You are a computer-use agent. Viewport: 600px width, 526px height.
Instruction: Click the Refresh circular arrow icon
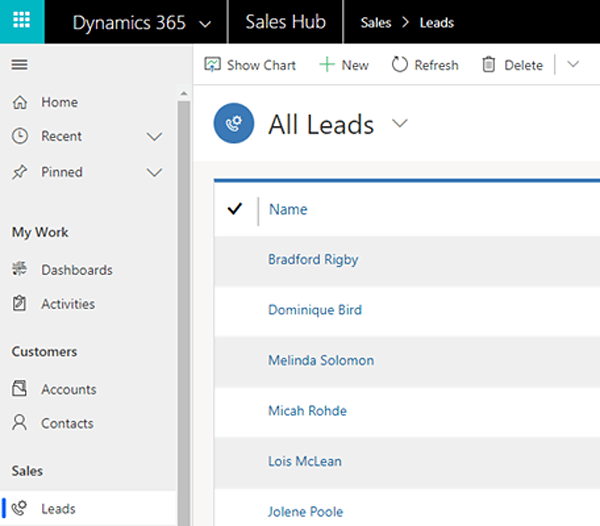click(x=399, y=64)
